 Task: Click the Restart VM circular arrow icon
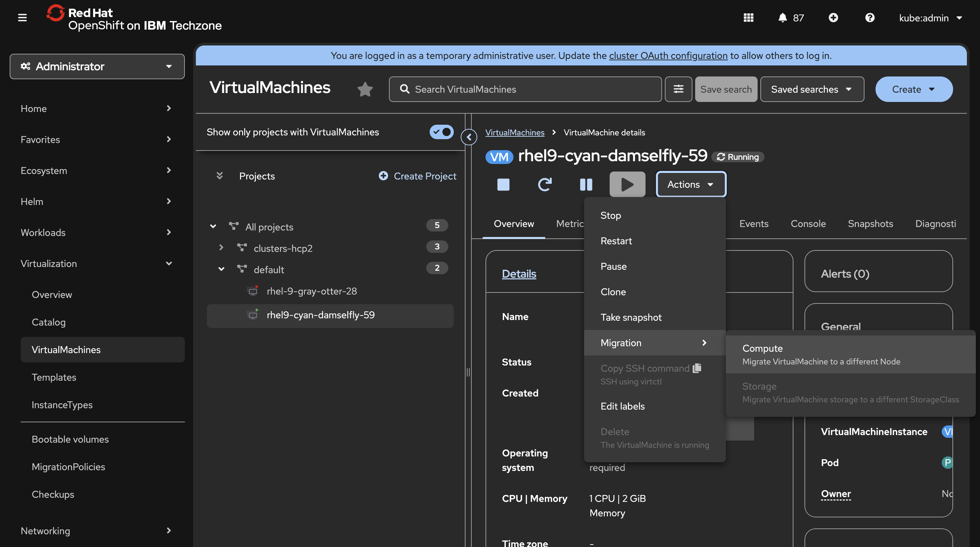(x=544, y=184)
